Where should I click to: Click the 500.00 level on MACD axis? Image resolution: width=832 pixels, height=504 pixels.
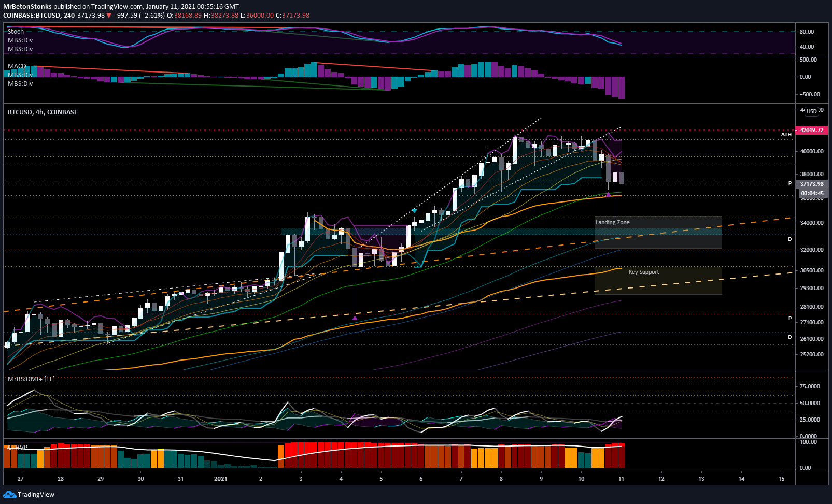coord(808,60)
